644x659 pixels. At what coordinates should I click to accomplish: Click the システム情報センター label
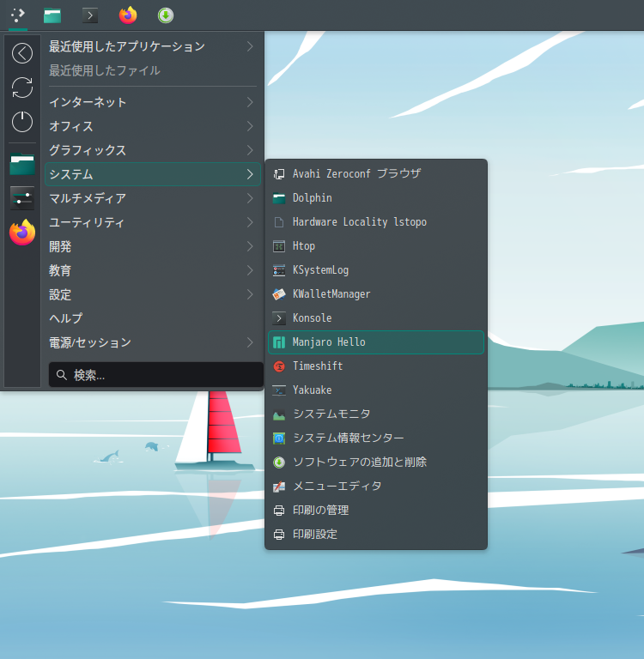pyautogui.click(x=349, y=438)
